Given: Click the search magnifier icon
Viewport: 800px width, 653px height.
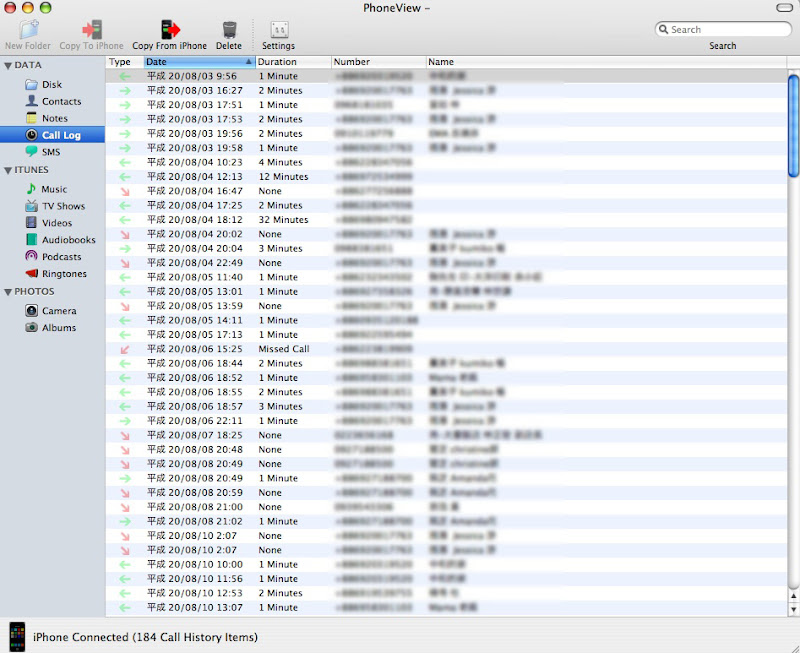Looking at the screenshot, I should tap(663, 29).
